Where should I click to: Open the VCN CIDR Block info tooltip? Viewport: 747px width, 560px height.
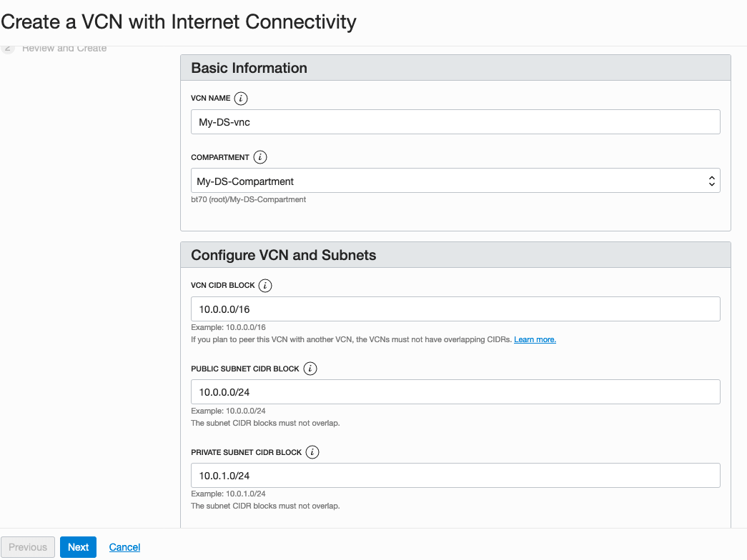point(265,286)
